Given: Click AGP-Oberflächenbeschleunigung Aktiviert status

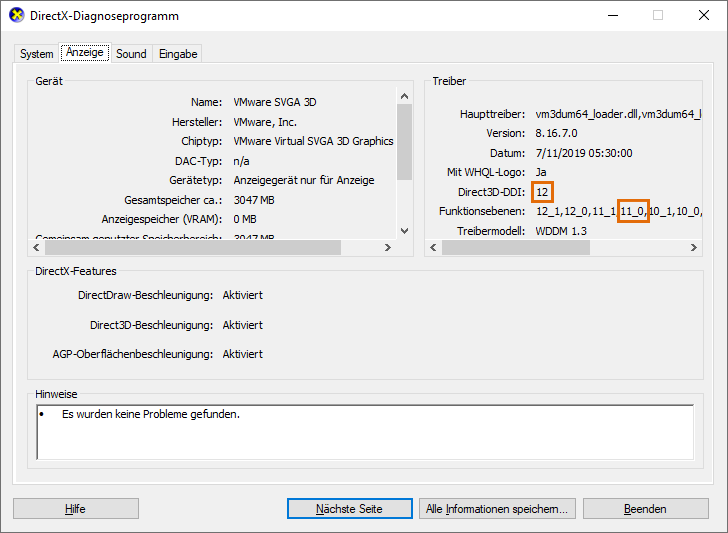Looking at the screenshot, I should point(242,354).
